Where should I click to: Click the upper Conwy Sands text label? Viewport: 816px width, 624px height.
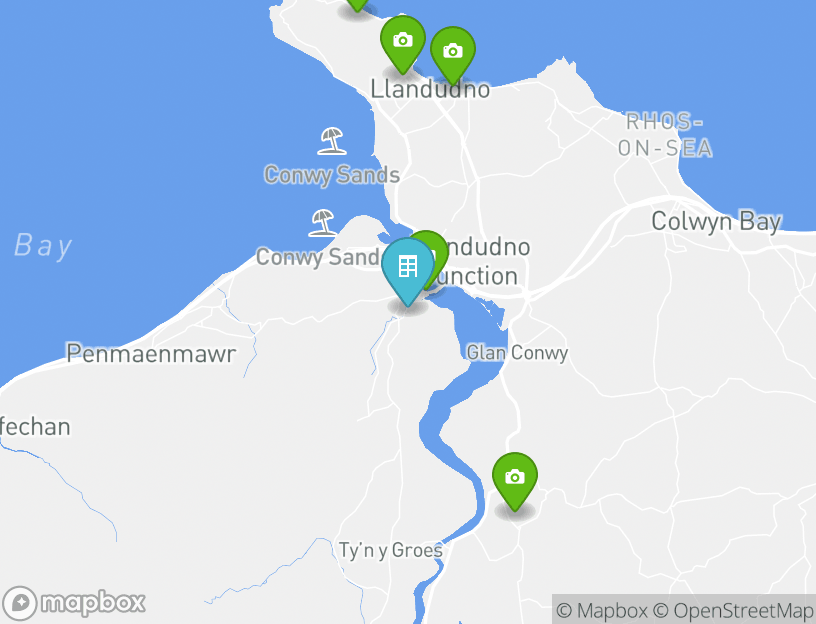[332, 175]
